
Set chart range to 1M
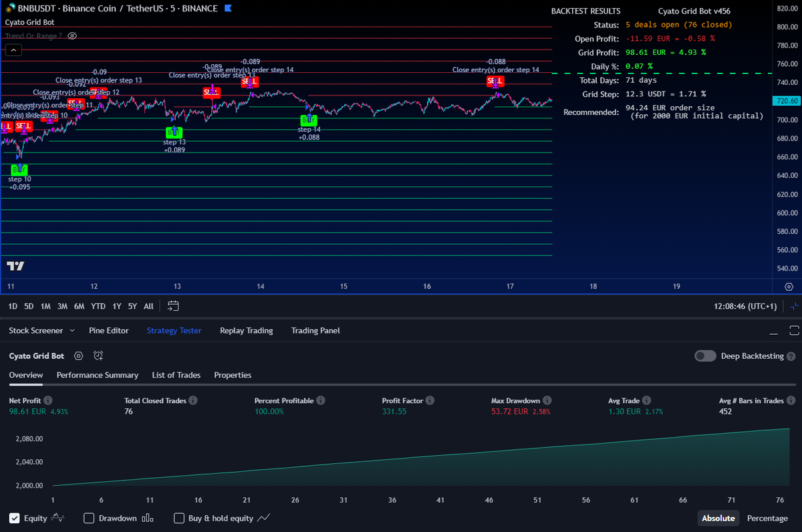(x=45, y=306)
